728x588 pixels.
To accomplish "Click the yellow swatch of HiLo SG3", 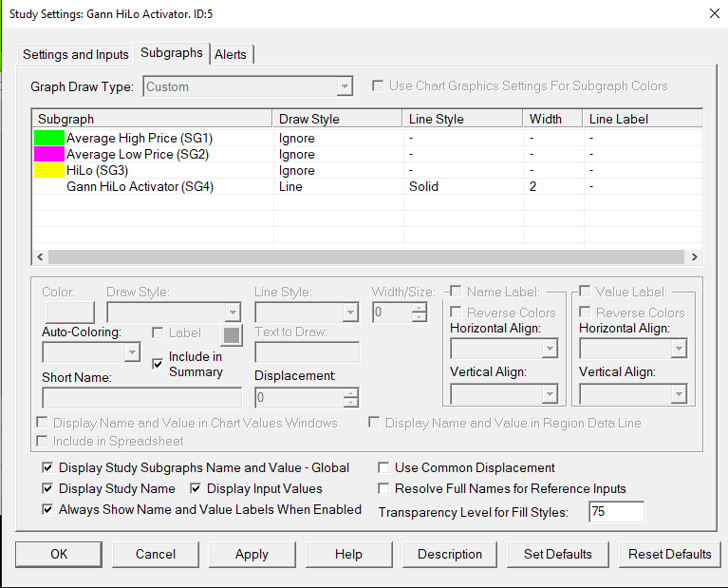I will (49, 170).
